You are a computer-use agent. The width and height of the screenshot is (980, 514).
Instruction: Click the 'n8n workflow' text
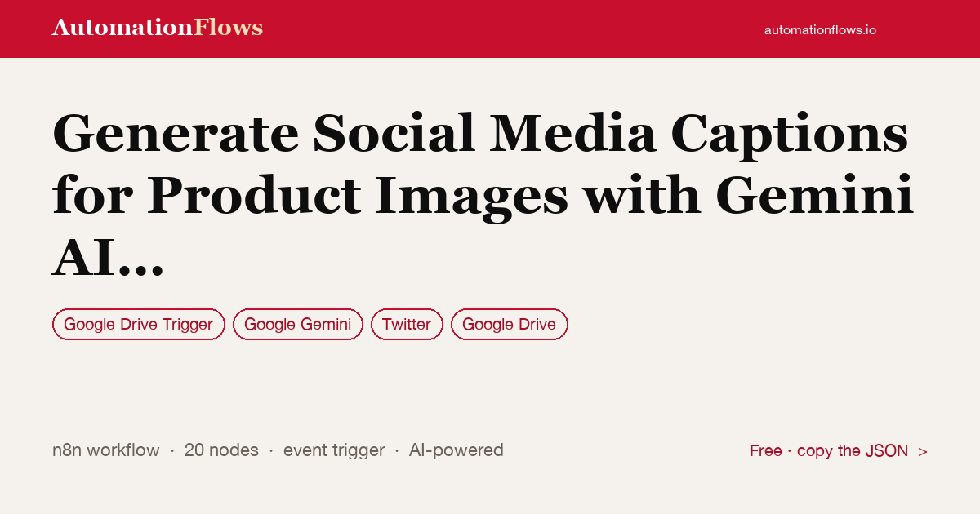click(106, 450)
